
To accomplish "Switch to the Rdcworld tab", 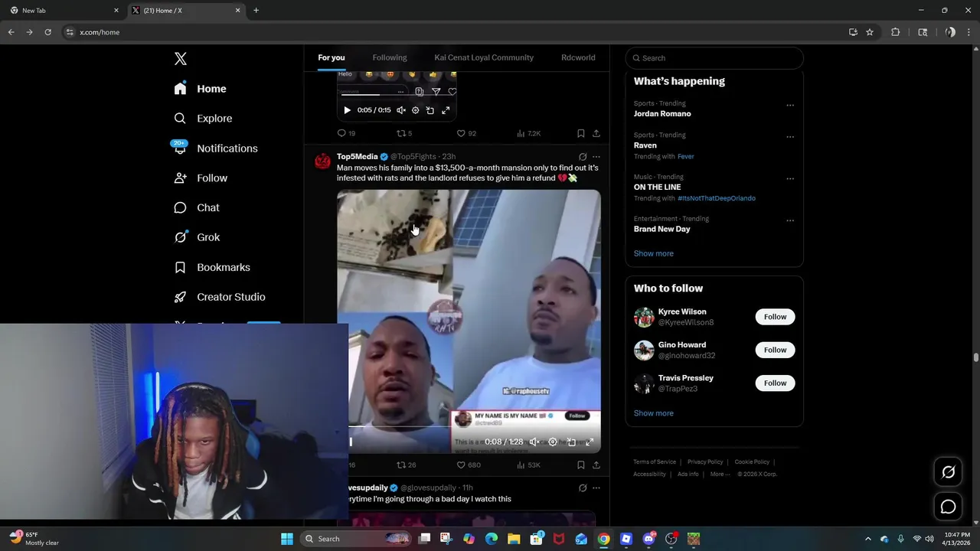I will 578,57.
